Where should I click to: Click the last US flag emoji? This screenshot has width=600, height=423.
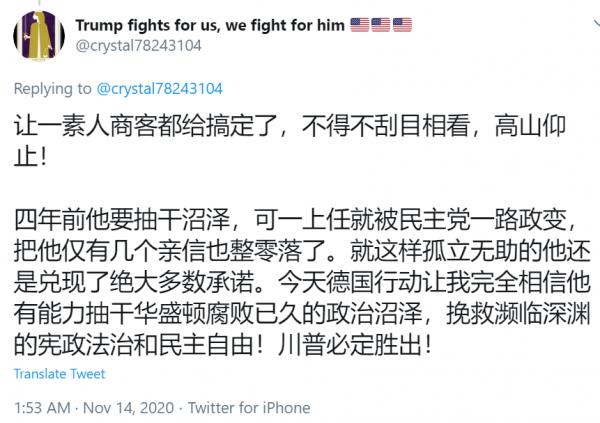point(401,25)
